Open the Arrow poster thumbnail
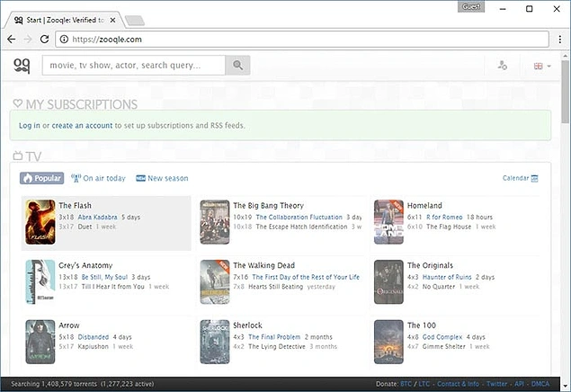Image resolution: width=571 pixels, height=392 pixels. pos(40,342)
